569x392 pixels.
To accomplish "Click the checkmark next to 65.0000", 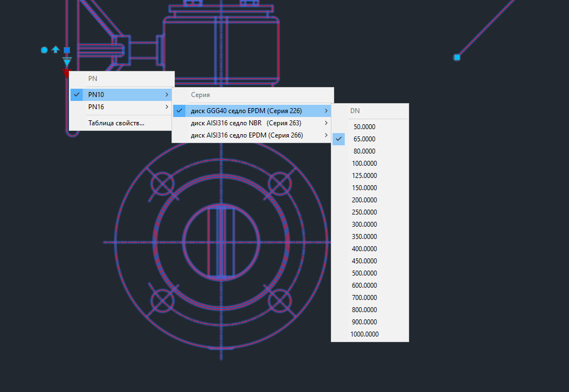I will pyautogui.click(x=339, y=139).
